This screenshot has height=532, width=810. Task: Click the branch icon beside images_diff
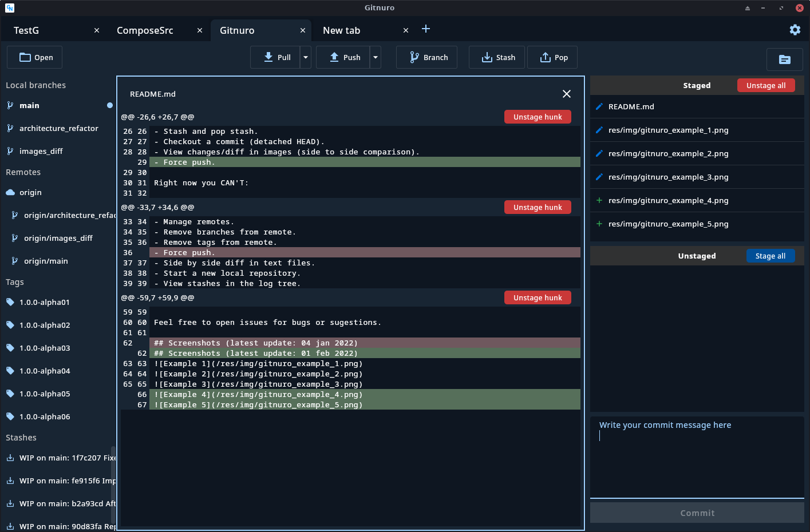pos(10,151)
